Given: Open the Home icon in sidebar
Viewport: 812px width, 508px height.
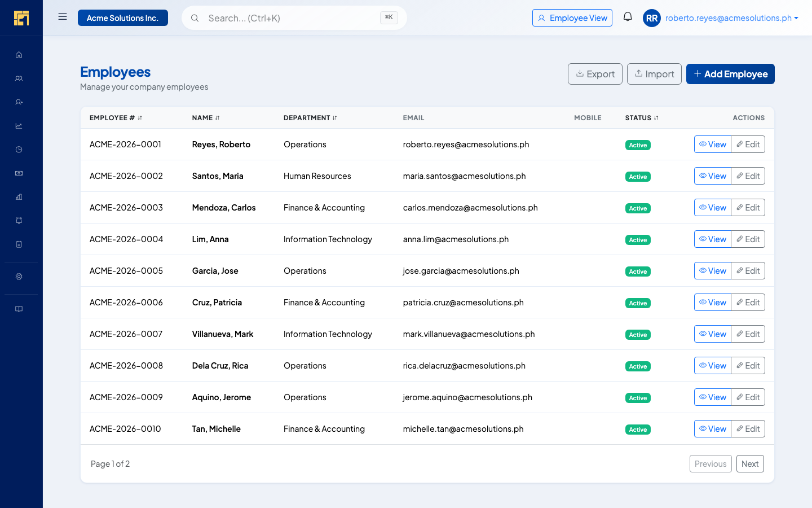Looking at the screenshot, I should pos(19,55).
